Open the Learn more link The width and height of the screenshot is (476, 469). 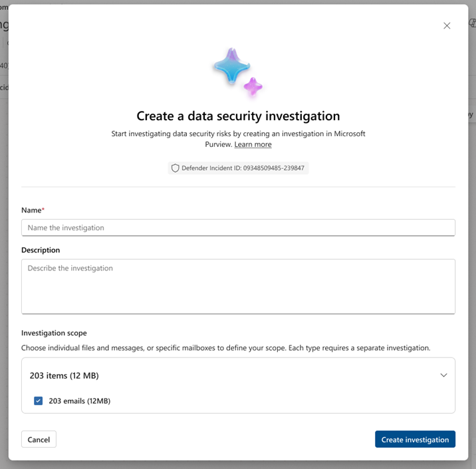pyautogui.click(x=253, y=145)
